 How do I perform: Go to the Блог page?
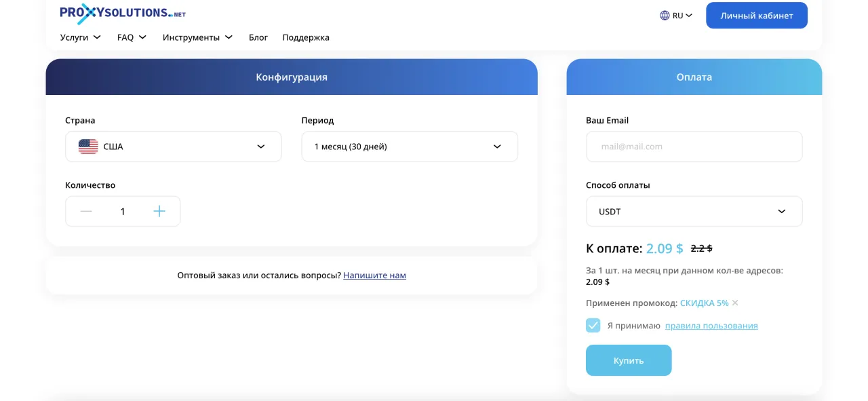click(x=258, y=37)
